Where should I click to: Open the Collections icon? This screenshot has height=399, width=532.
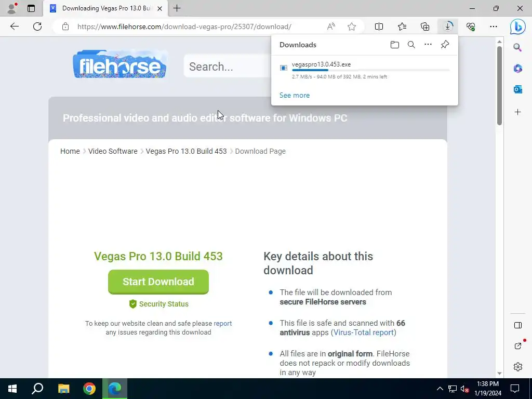coord(425,26)
